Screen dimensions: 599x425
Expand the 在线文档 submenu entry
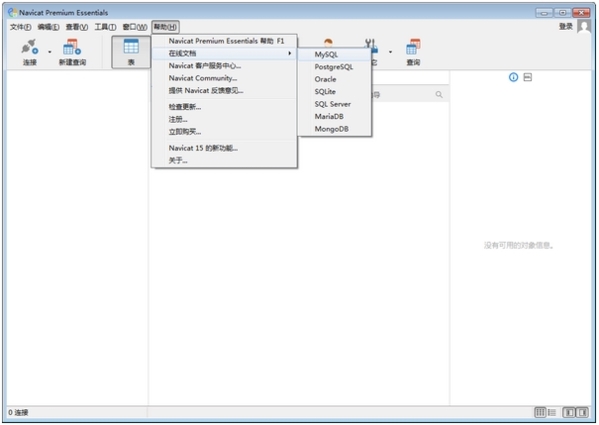coord(224,53)
